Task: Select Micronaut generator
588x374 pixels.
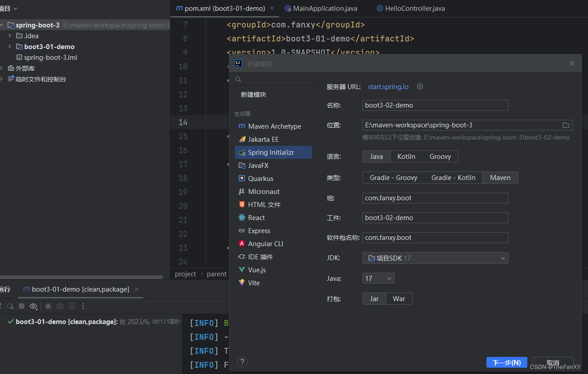Action: click(x=273, y=192)
